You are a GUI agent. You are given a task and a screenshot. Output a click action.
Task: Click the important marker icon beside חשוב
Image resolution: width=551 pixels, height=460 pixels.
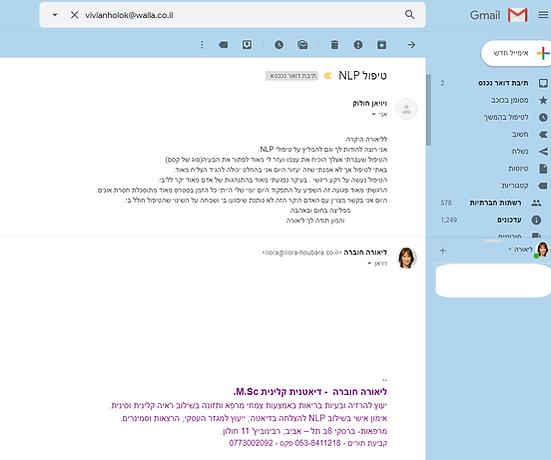pos(543,134)
